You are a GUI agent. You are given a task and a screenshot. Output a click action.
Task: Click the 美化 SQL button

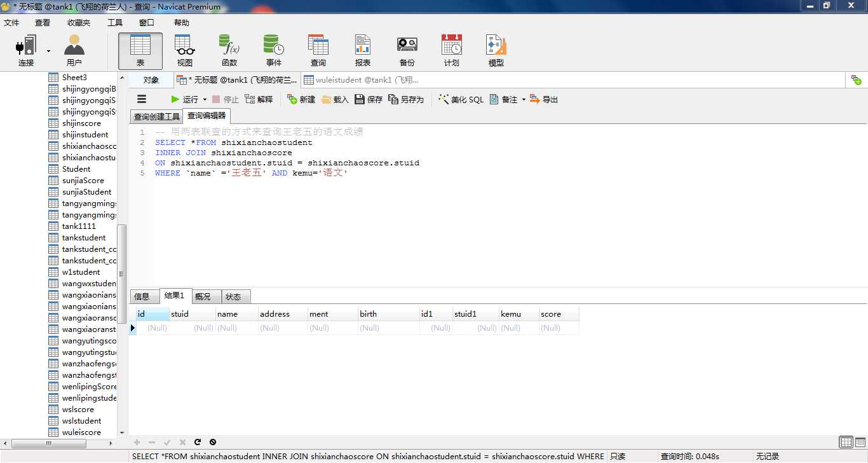tap(461, 99)
